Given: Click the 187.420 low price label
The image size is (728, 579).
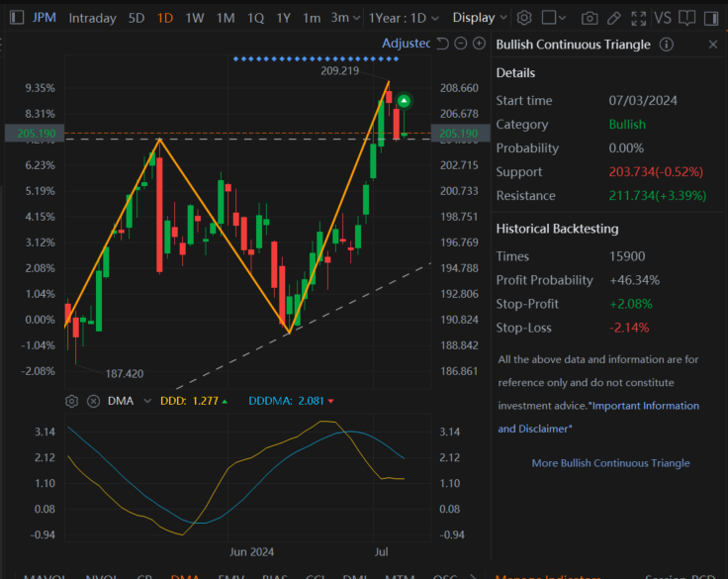Looking at the screenshot, I should [125, 373].
